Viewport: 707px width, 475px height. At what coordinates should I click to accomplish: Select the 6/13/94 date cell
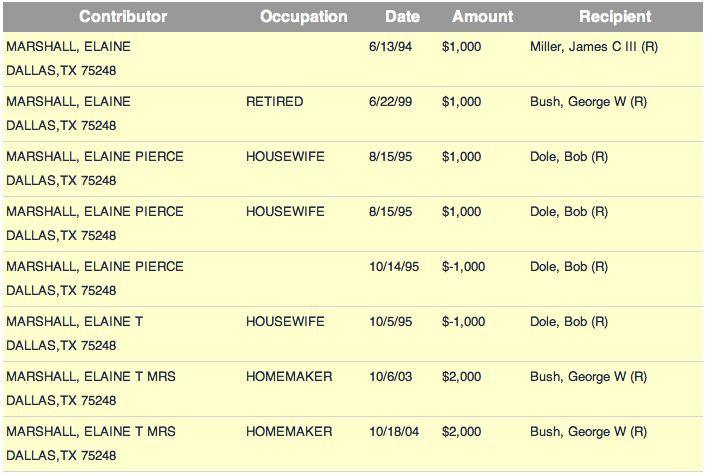390,47
